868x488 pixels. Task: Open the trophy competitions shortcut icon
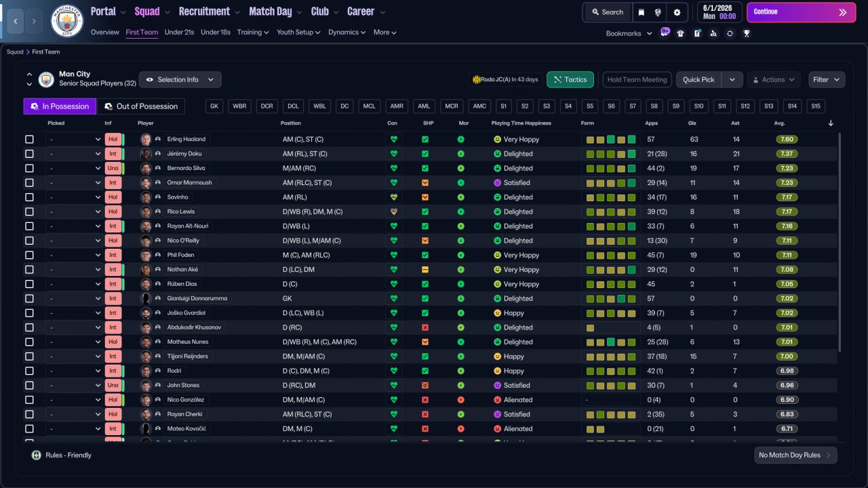(746, 33)
